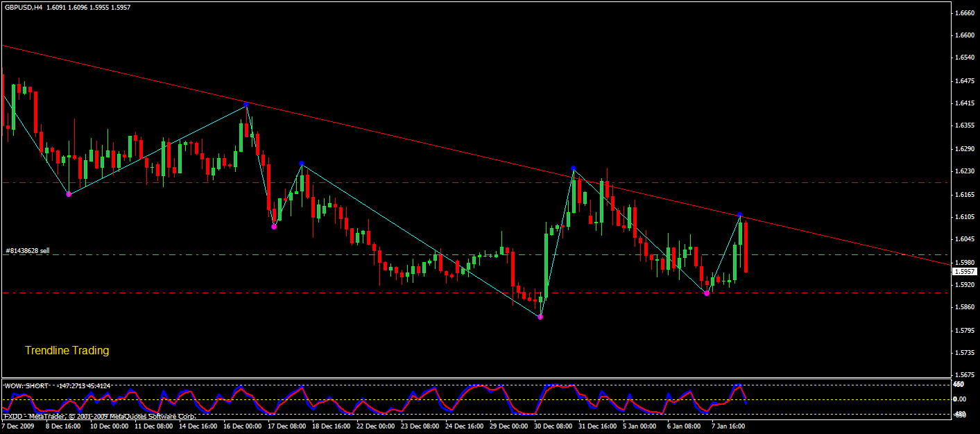Click the magenta dot below 17 Dec drop

click(x=274, y=227)
